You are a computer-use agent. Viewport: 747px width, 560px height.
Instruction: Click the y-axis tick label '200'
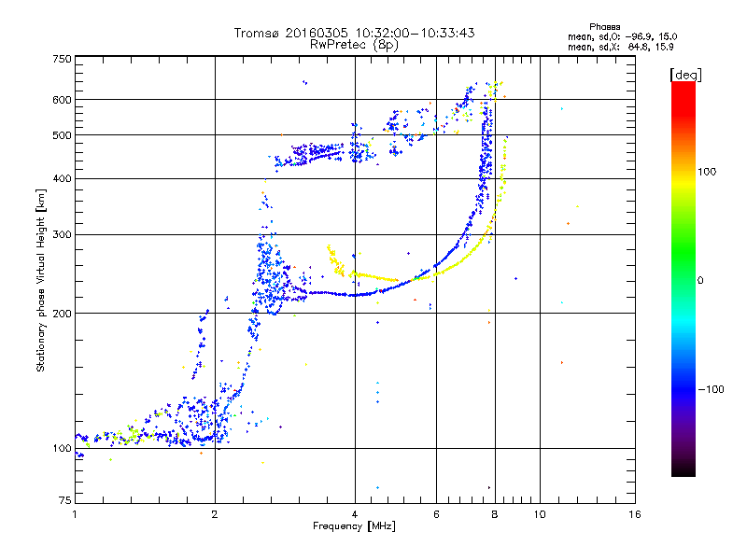[x=62, y=314]
